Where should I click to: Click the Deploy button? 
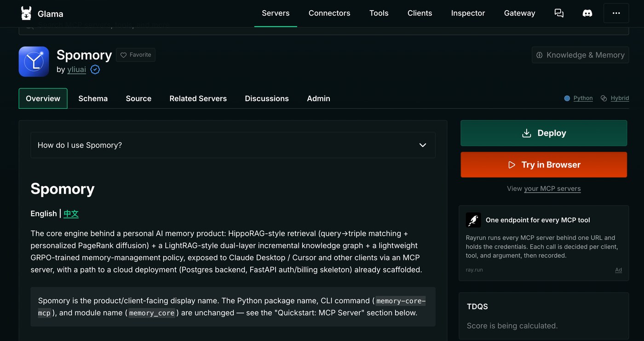click(x=544, y=133)
